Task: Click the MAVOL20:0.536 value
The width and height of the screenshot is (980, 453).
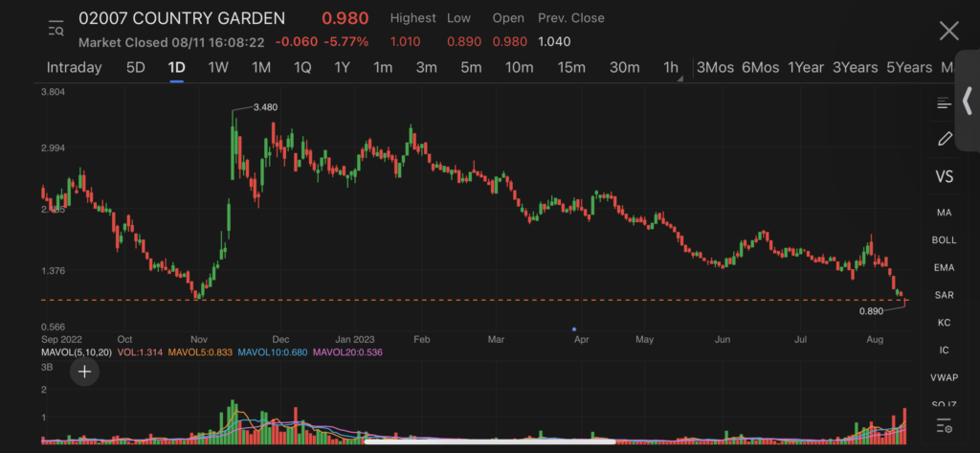Action: pos(347,352)
